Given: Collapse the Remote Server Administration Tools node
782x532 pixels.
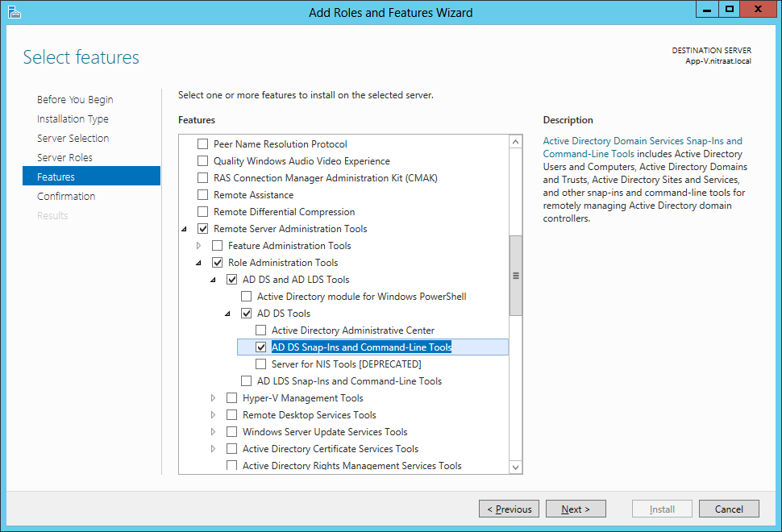Looking at the screenshot, I should pos(184,230).
